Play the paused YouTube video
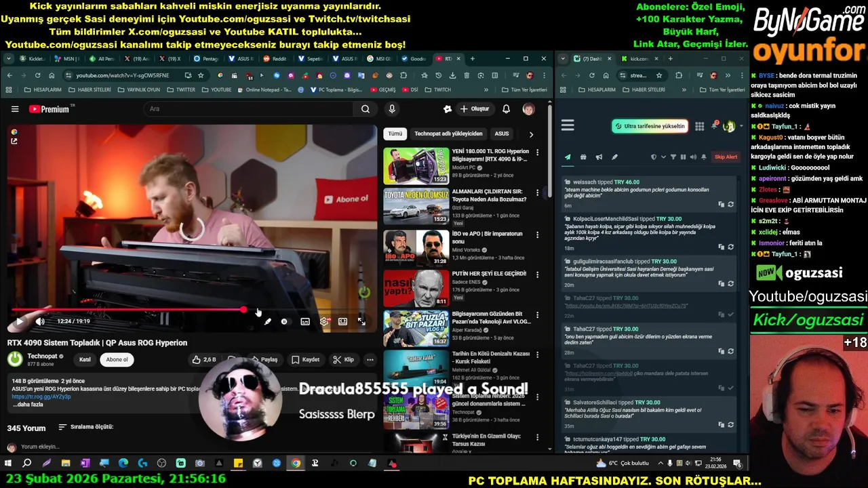The image size is (868, 488). (x=19, y=321)
